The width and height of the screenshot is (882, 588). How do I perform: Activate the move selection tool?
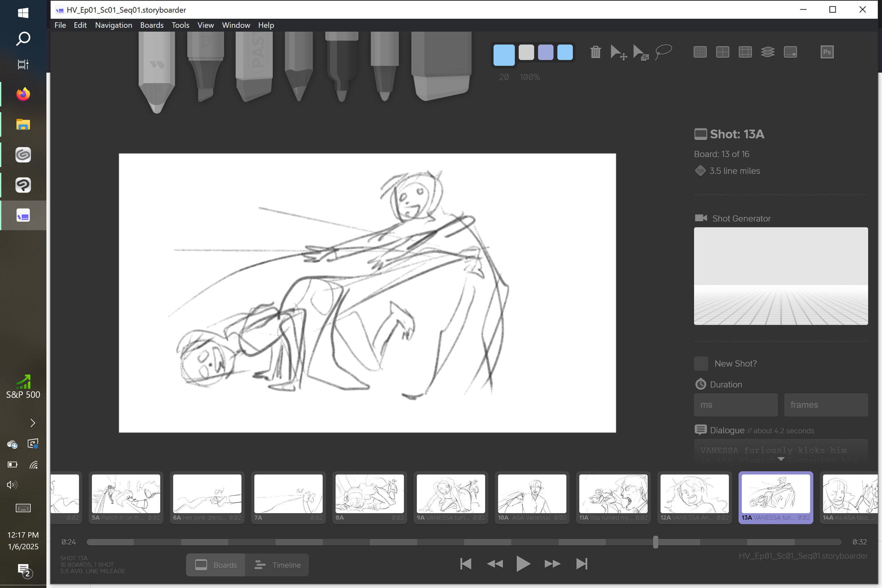tap(618, 52)
